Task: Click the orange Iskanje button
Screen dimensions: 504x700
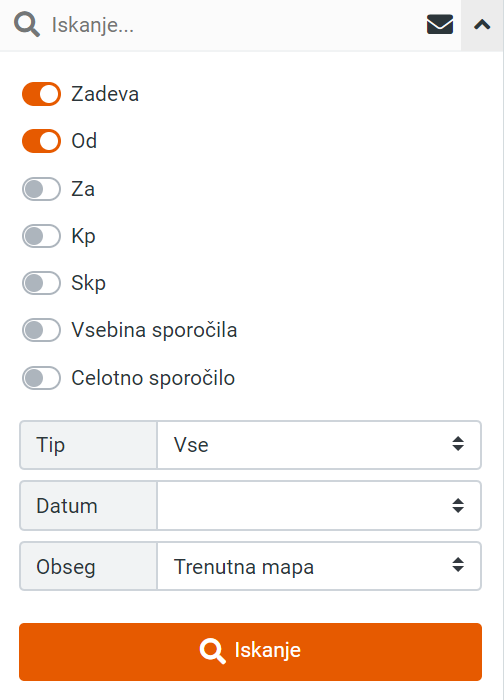Action: coord(250,652)
